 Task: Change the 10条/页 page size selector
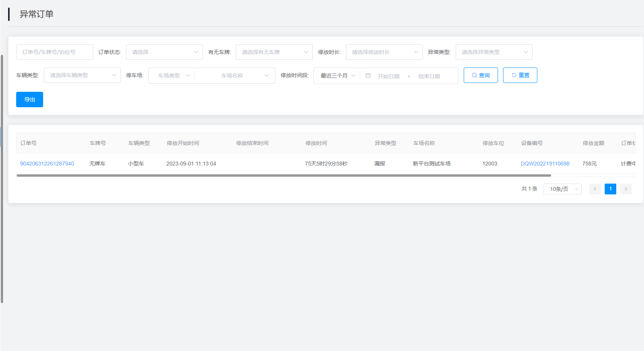coord(562,189)
